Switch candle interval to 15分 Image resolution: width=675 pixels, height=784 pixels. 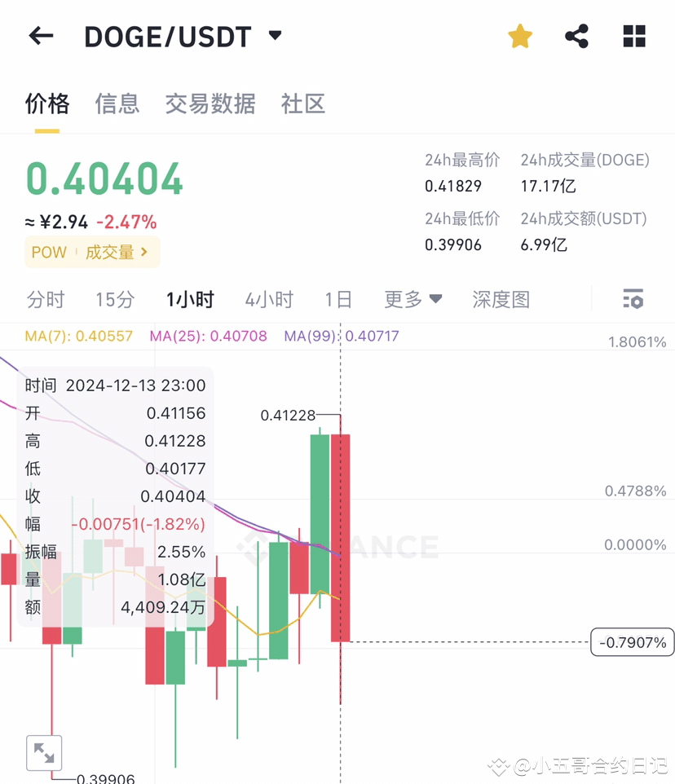coord(114,299)
